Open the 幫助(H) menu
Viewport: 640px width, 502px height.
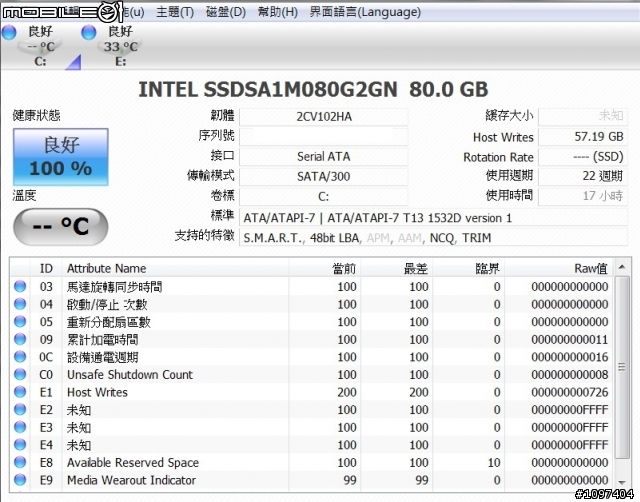coord(278,12)
